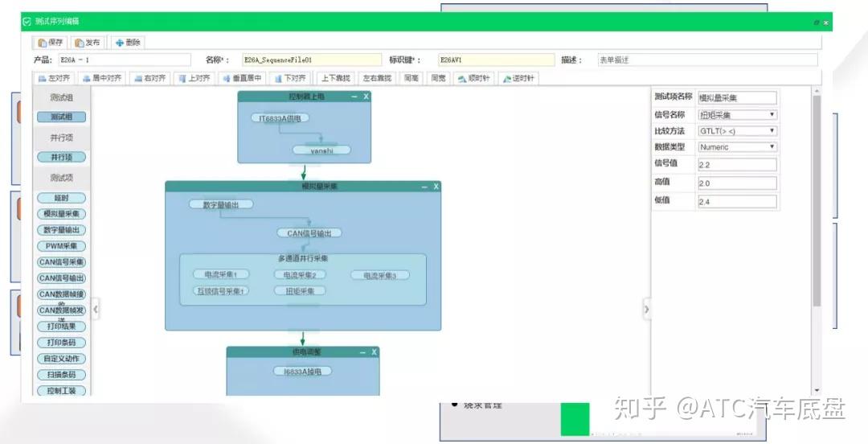The width and height of the screenshot is (868, 444).
Task: Close the 控制器上电 group node
Action: tap(366, 97)
